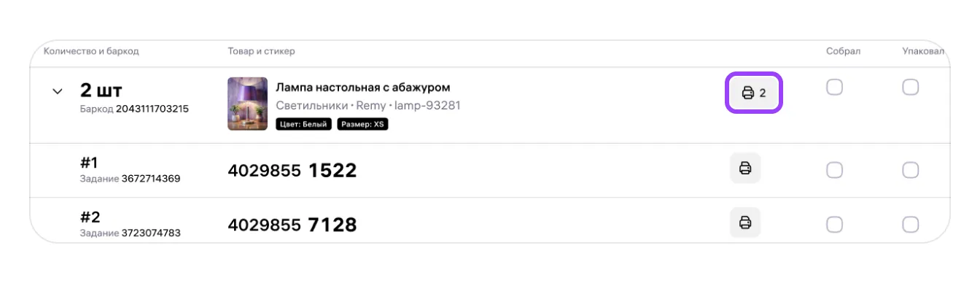
Task: Print sticker for task #1
Action: click(x=745, y=168)
